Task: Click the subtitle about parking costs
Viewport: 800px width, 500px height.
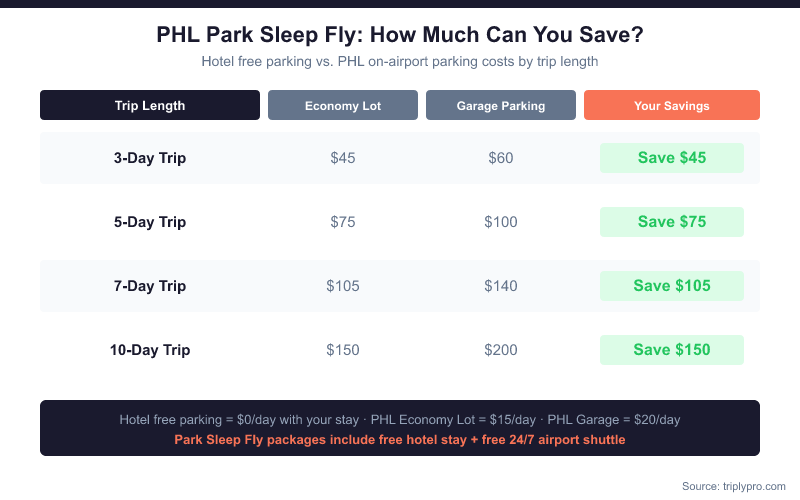Action: tap(400, 61)
